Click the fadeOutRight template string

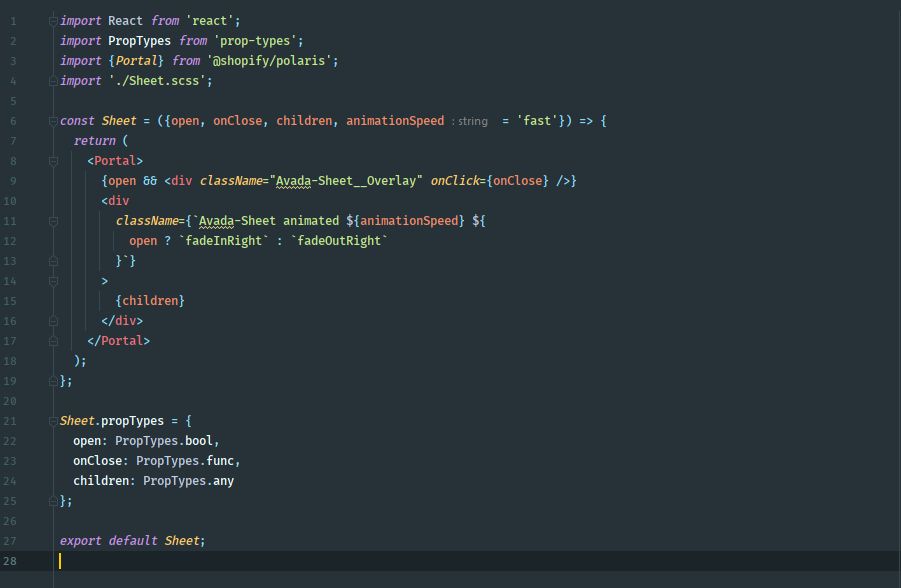[x=338, y=241]
